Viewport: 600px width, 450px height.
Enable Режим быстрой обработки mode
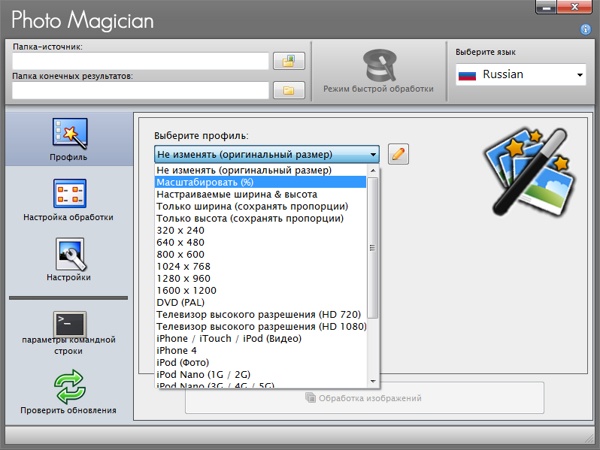click(377, 68)
